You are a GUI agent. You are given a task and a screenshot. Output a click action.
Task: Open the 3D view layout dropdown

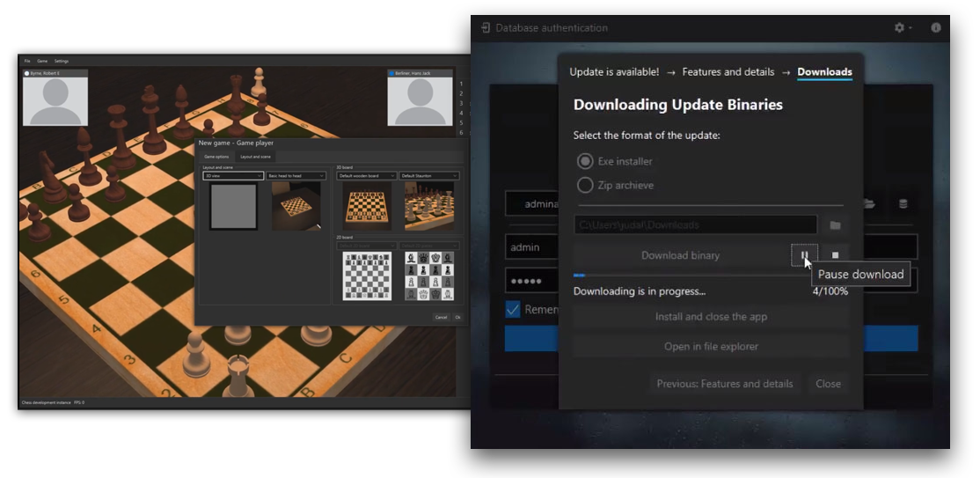click(233, 176)
